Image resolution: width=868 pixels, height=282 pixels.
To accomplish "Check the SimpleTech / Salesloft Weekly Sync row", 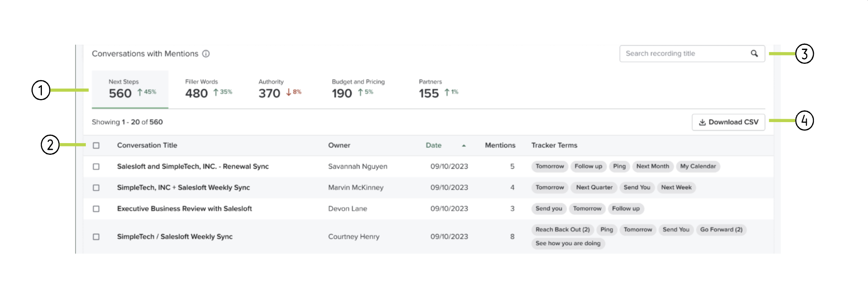I will tap(96, 237).
